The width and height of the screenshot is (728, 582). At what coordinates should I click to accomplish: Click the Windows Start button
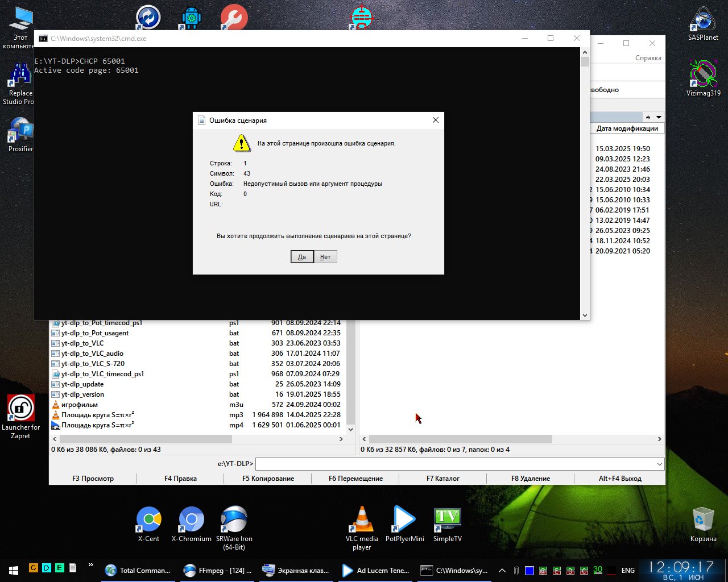pos(13,569)
